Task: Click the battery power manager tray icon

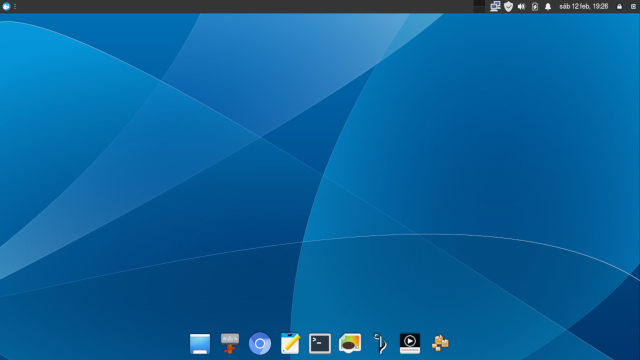Action: click(535, 6)
